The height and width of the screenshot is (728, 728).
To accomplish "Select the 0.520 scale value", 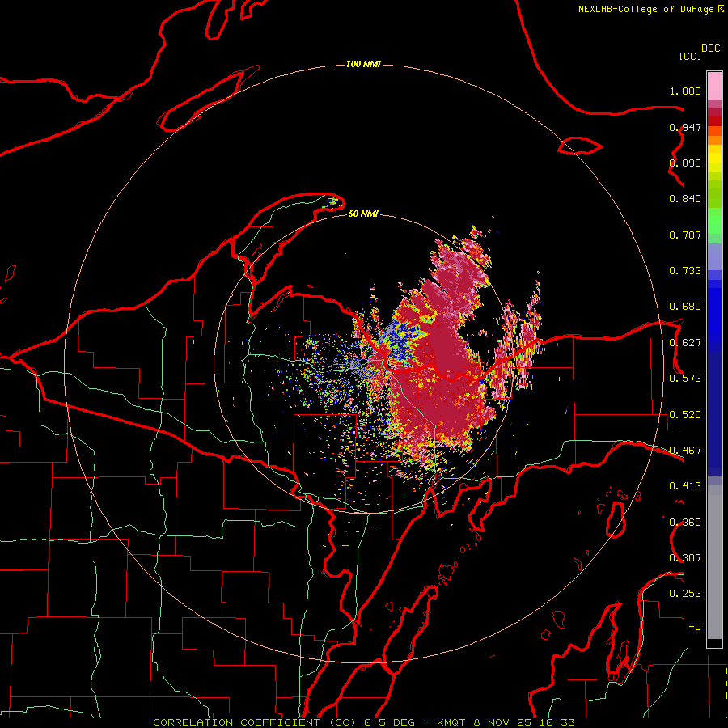I will (685, 415).
